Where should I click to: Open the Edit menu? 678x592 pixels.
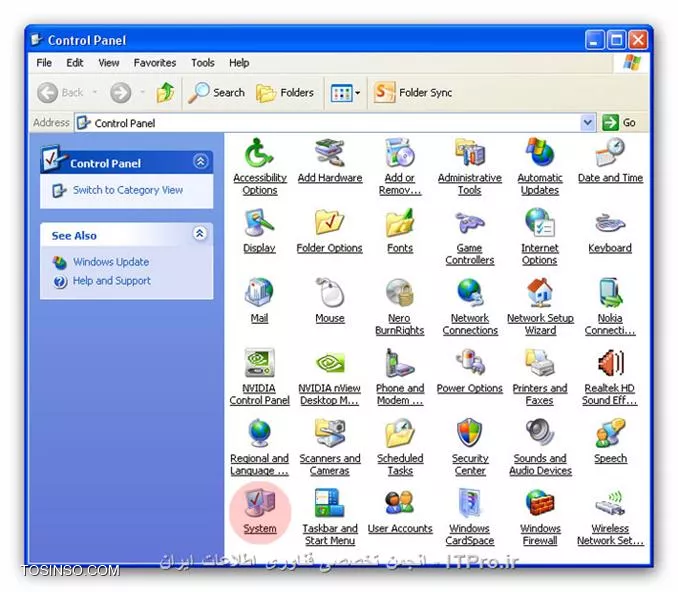75,63
